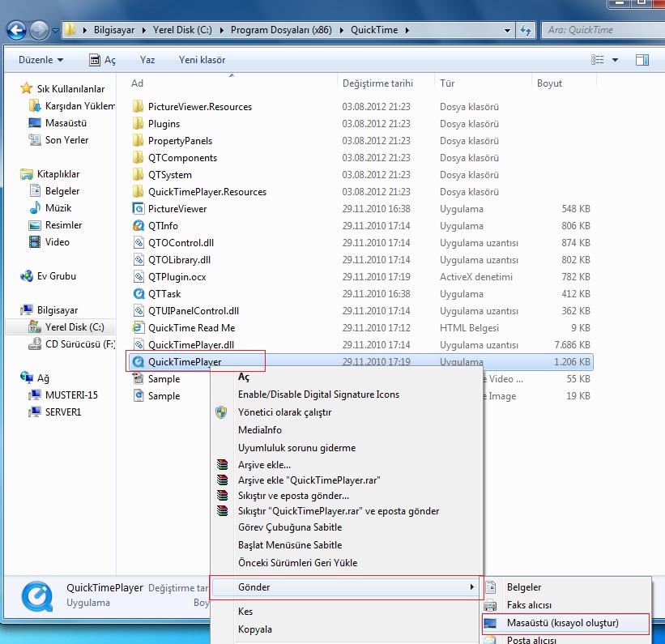Click the PictureViewer application icon
This screenshot has width=665, height=644.
coord(139,209)
